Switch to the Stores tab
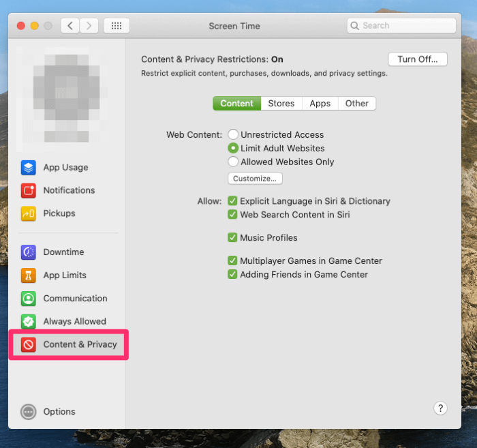The image size is (477, 448). click(x=281, y=104)
